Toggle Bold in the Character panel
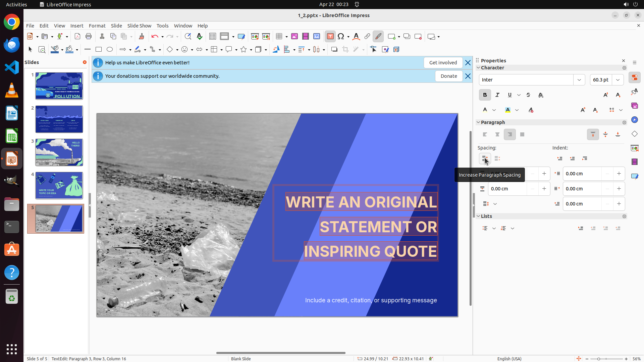The image size is (644, 362). [485, 95]
